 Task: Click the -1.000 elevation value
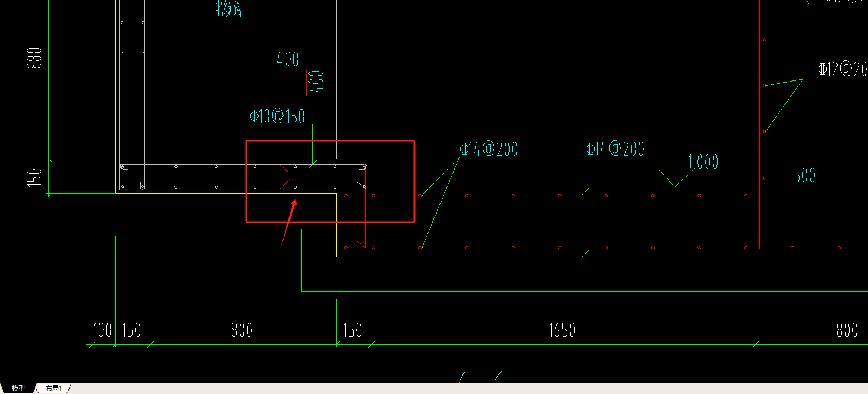[700, 162]
